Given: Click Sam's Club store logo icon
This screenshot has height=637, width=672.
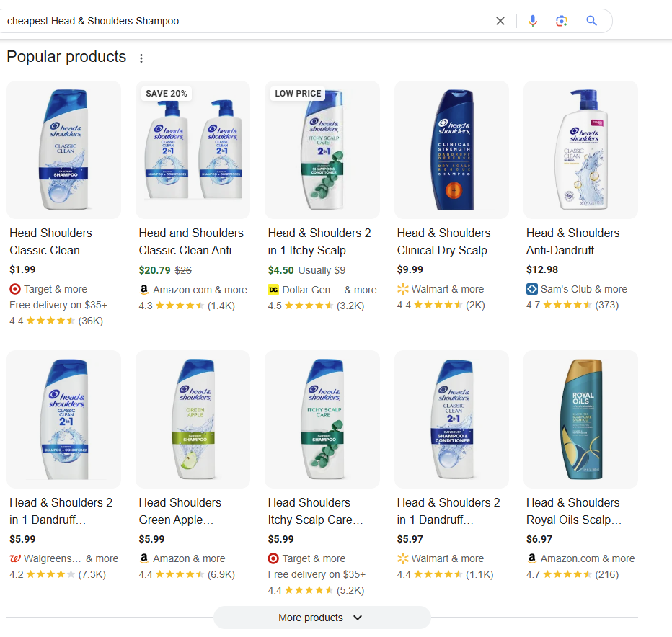Looking at the screenshot, I should (532, 289).
